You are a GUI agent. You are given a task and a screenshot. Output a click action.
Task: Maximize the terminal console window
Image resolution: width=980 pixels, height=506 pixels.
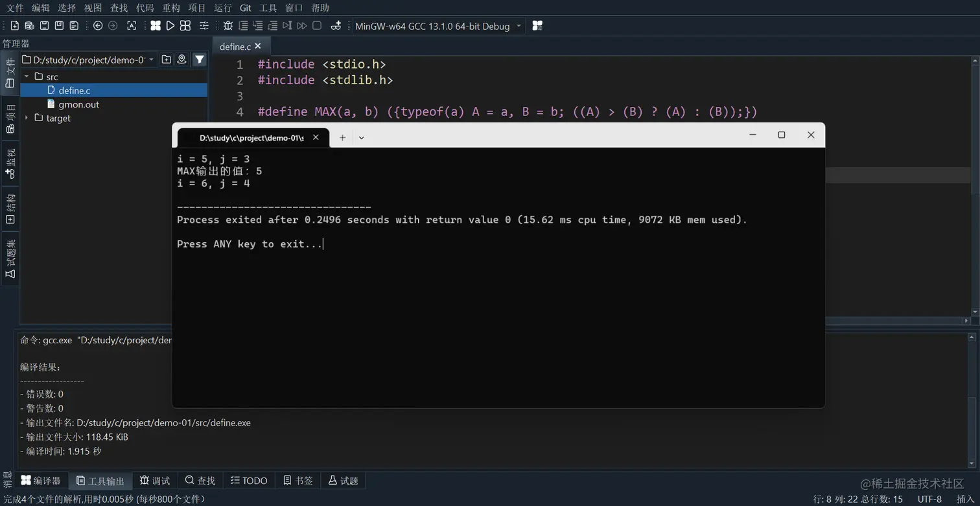point(782,135)
